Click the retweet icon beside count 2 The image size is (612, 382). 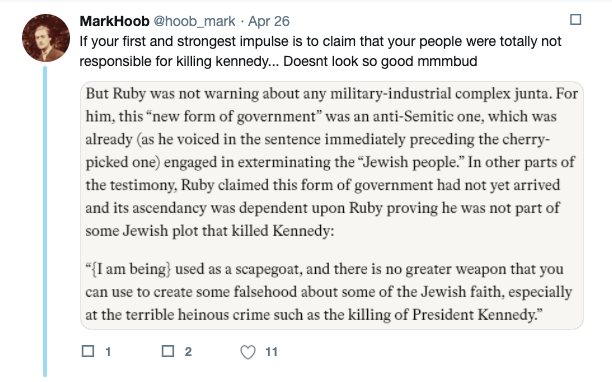[x=168, y=351]
